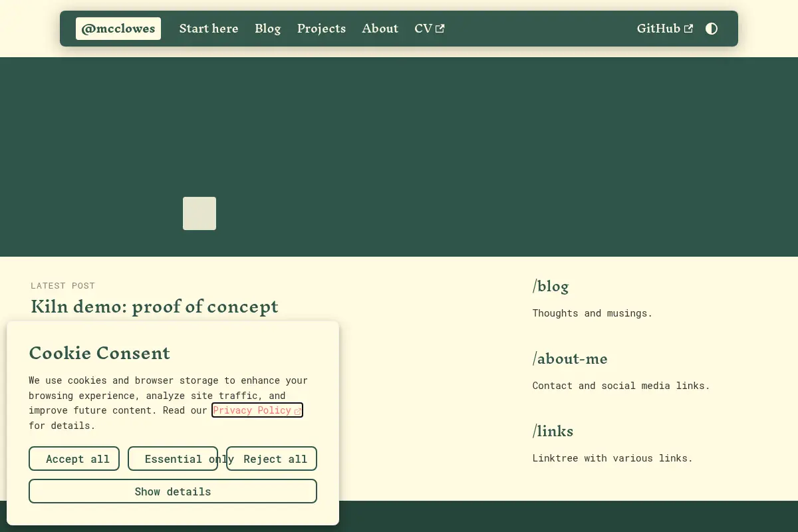
Task: Click the text Thoughts and musings.
Action: 593,313
